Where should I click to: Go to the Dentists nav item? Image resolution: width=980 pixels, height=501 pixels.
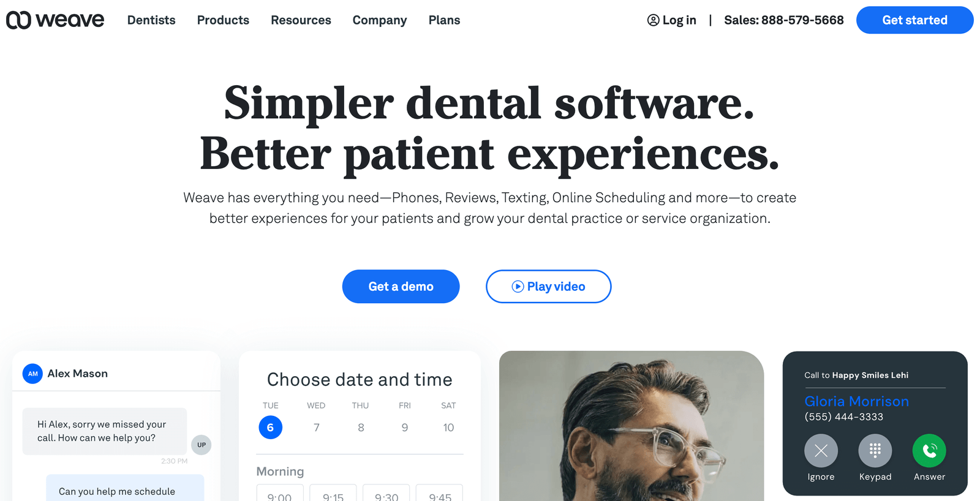point(151,20)
